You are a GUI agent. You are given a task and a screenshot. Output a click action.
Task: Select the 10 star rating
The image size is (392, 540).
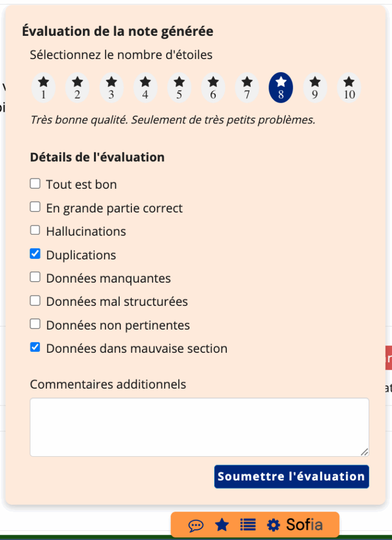tap(349, 88)
